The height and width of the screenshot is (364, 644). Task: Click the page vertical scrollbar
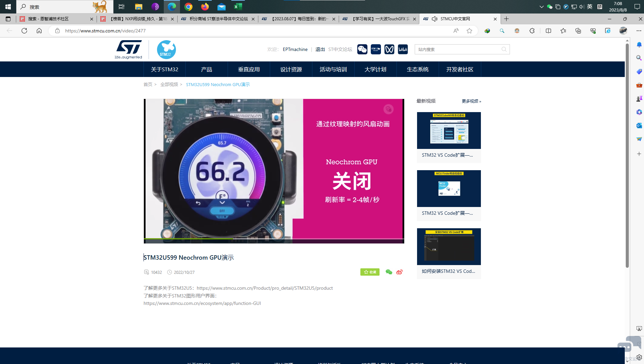tap(627, 155)
